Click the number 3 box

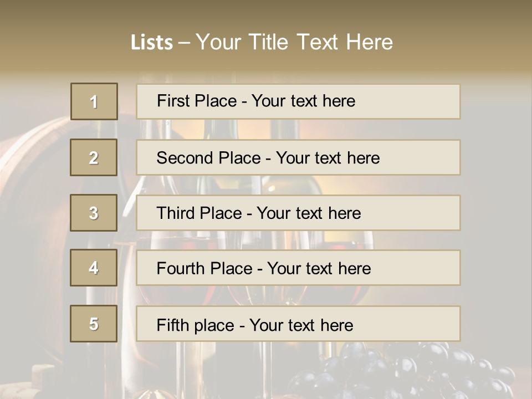click(x=94, y=213)
